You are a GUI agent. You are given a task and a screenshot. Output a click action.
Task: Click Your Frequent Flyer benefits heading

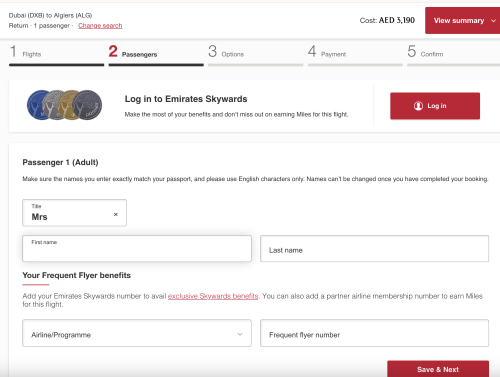(76, 275)
